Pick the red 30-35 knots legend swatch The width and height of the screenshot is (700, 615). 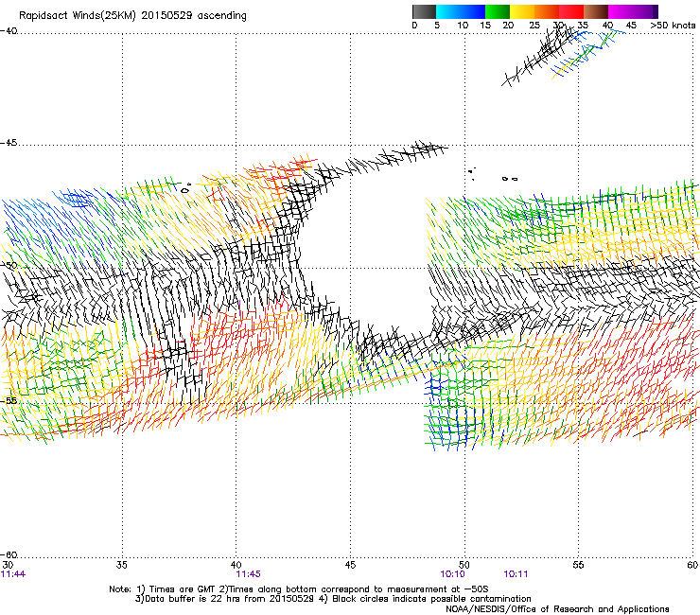click(571, 11)
